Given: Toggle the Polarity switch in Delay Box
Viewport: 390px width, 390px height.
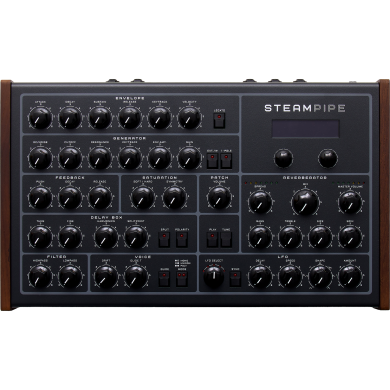Looking at the screenshot, I should tap(182, 240).
